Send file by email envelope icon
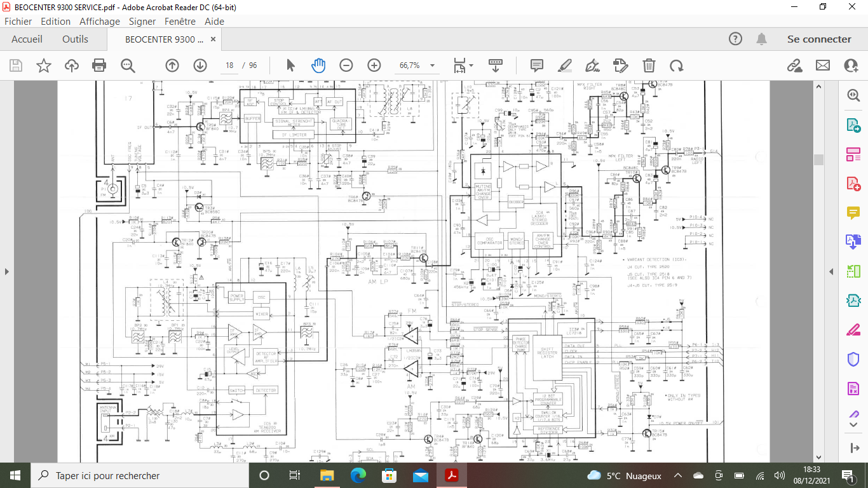 [x=823, y=65]
